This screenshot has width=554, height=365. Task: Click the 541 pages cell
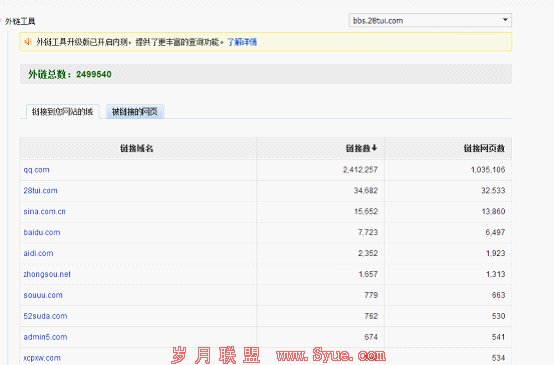pos(498,337)
